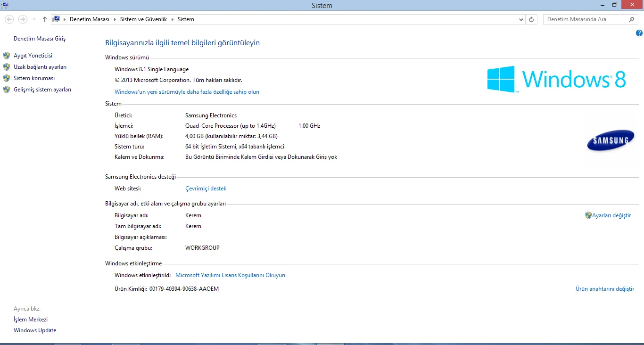
Task: Open Uzak bağlantı ayarları
Action: click(x=40, y=67)
